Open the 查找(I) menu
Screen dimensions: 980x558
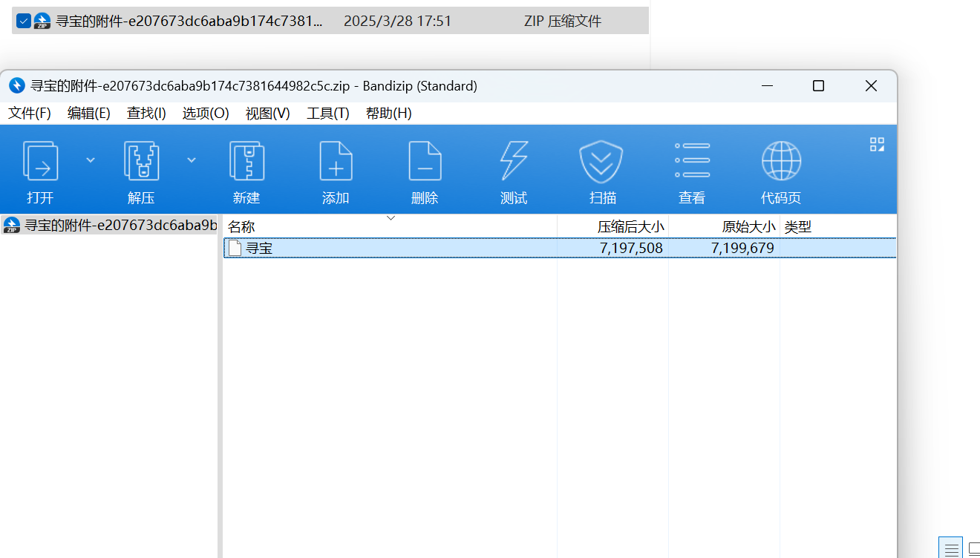(x=146, y=113)
